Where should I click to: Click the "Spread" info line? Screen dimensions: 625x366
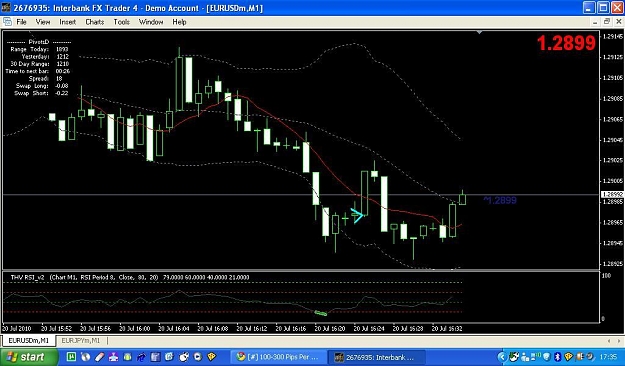[x=45, y=79]
